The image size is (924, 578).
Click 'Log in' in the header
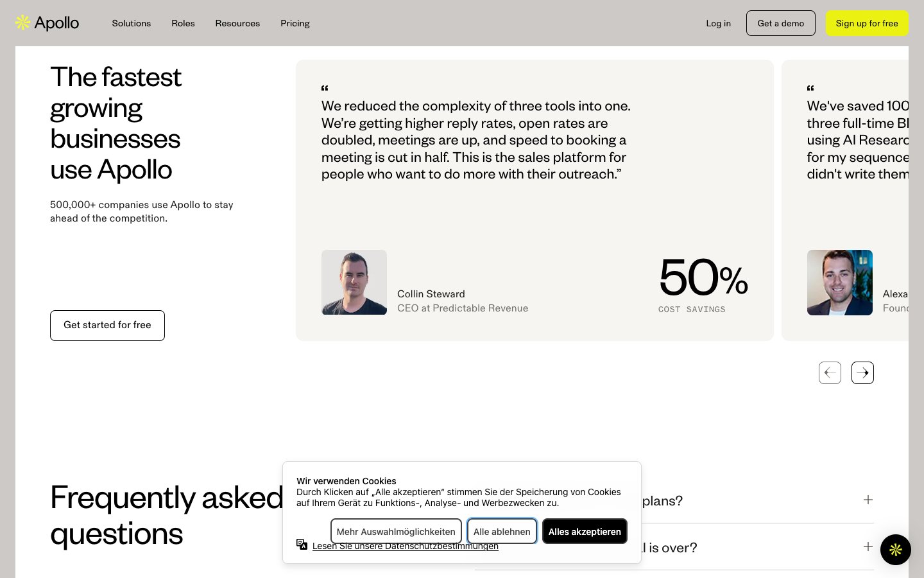718,23
